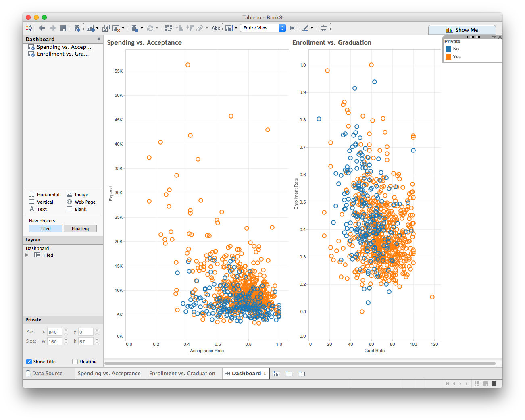
Task: Open the Pause Auto Updates dropdown arrow
Action: click(x=142, y=28)
